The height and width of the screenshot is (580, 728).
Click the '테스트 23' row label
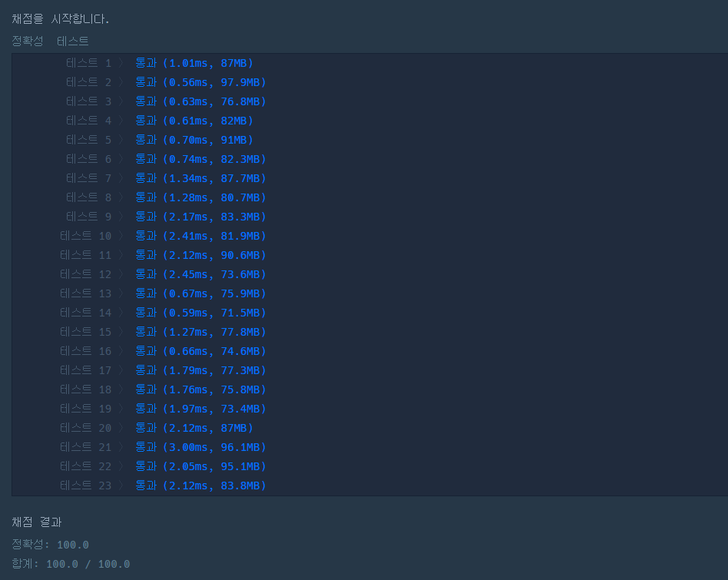click(x=86, y=486)
